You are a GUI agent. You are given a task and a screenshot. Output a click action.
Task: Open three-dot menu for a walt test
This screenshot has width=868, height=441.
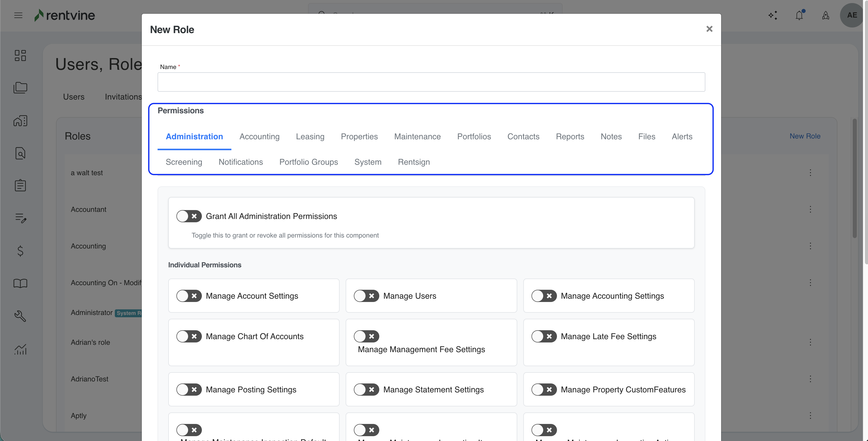810,173
